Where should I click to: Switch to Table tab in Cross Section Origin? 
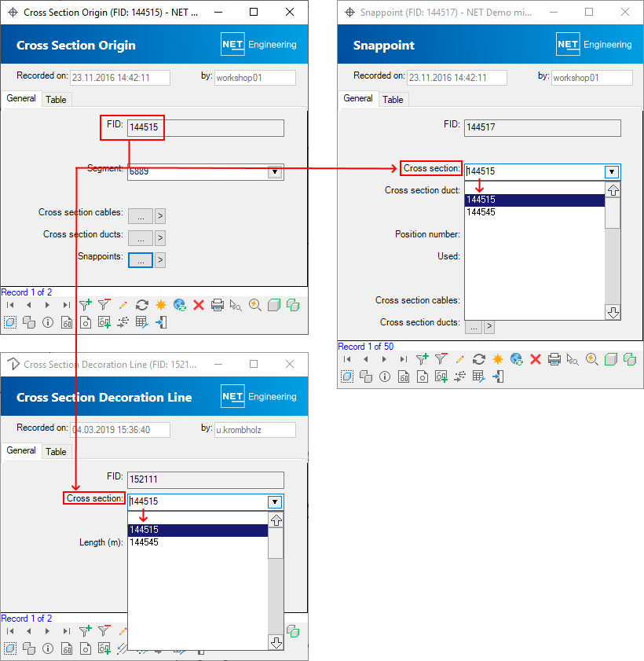tap(56, 100)
